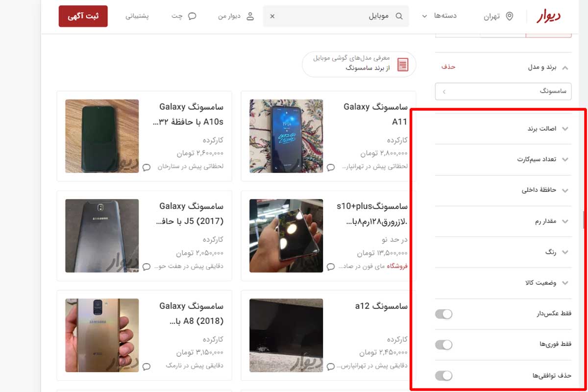588x392 pixels.
Task: Click the سامسونگ a12 phone photo
Action: pyautogui.click(x=286, y=336)
